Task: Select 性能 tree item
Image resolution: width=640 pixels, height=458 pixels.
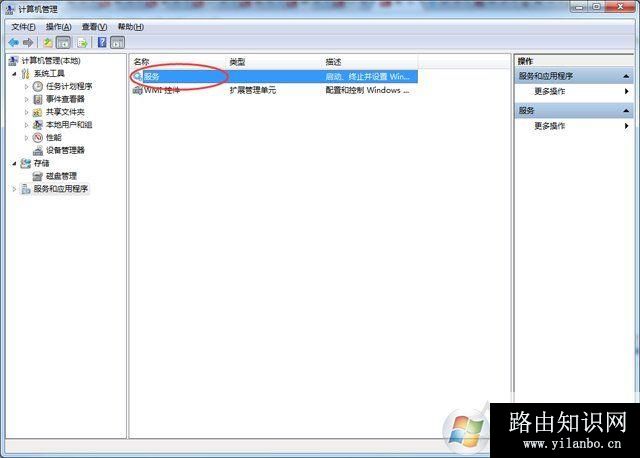Action: click(53, 138)
